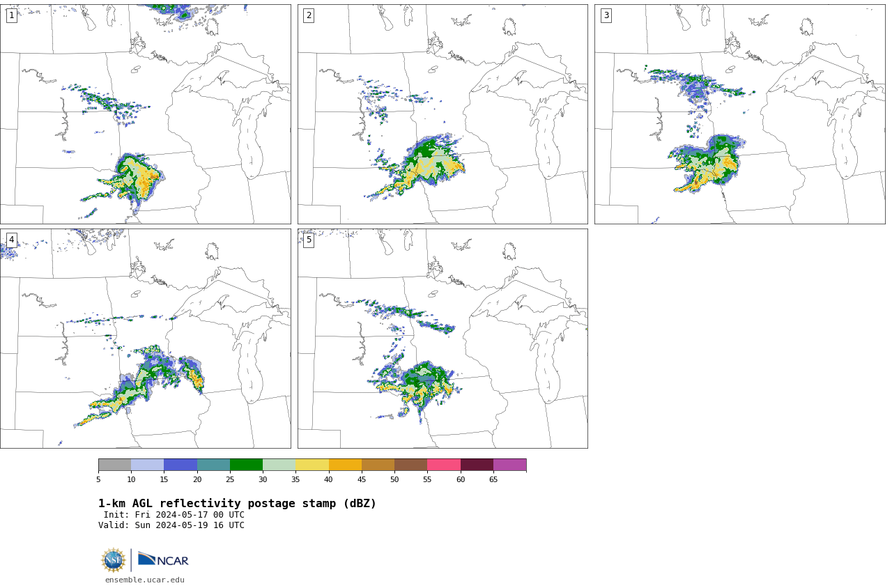Click the colorbar tick label 35
The width and height of the screenshot is (892, 588).
[x=295, y=479]
